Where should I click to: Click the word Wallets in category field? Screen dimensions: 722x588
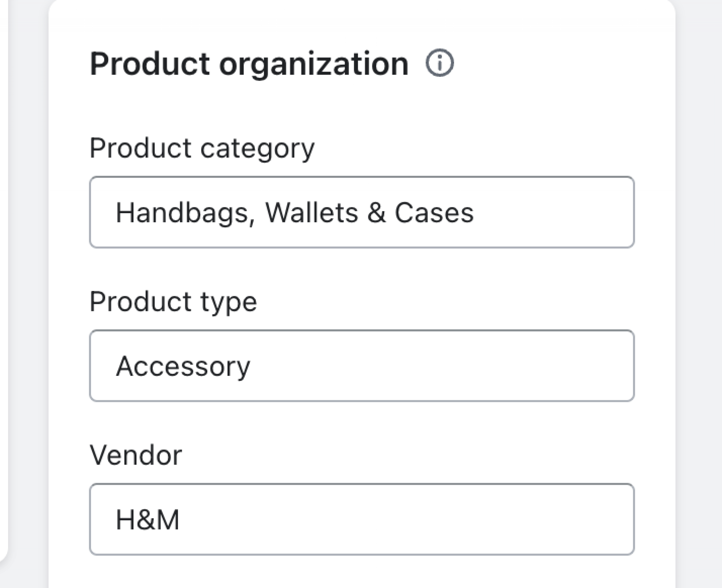click(311, 213)
